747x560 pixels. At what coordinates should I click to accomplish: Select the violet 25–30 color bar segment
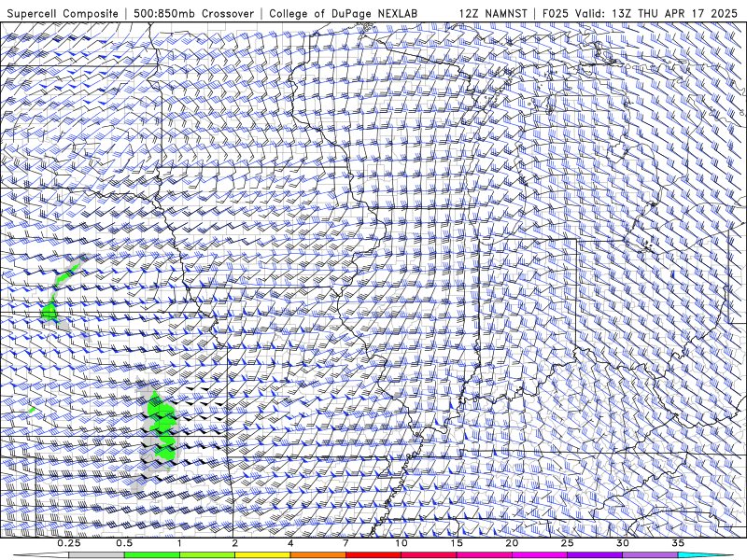pyautogui.click(x=595, y=555)
